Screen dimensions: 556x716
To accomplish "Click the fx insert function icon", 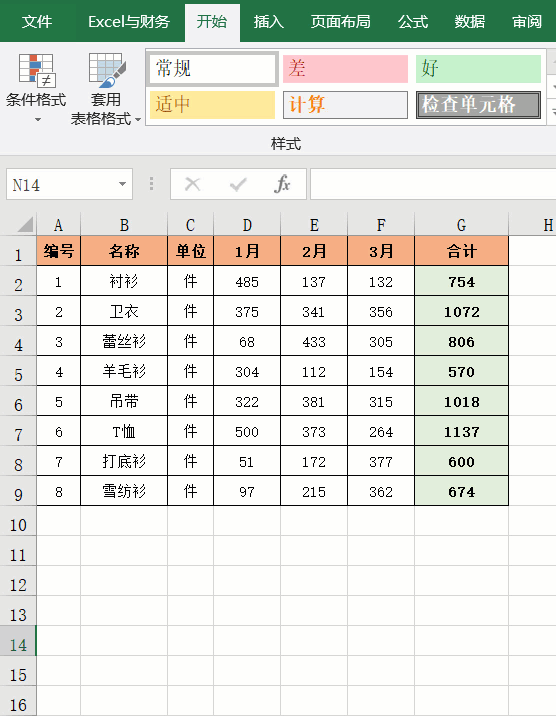I will 282,184.
